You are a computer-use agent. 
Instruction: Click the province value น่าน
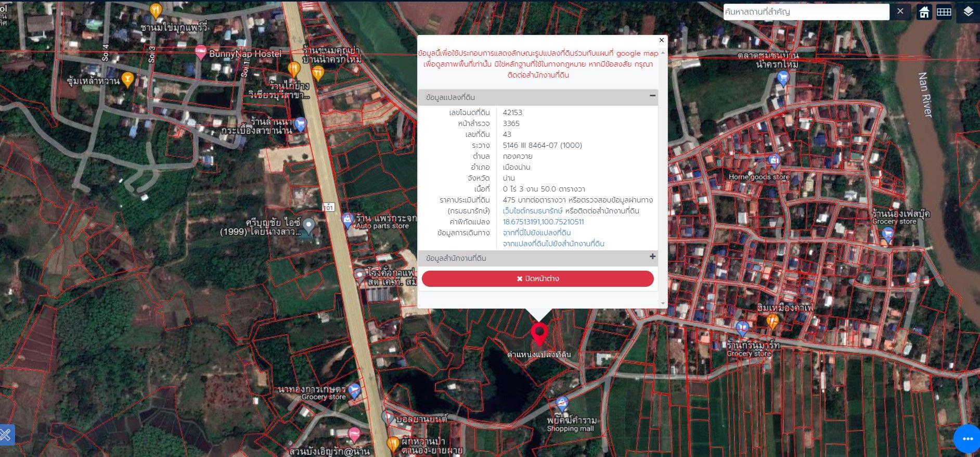tap(509, 178)
